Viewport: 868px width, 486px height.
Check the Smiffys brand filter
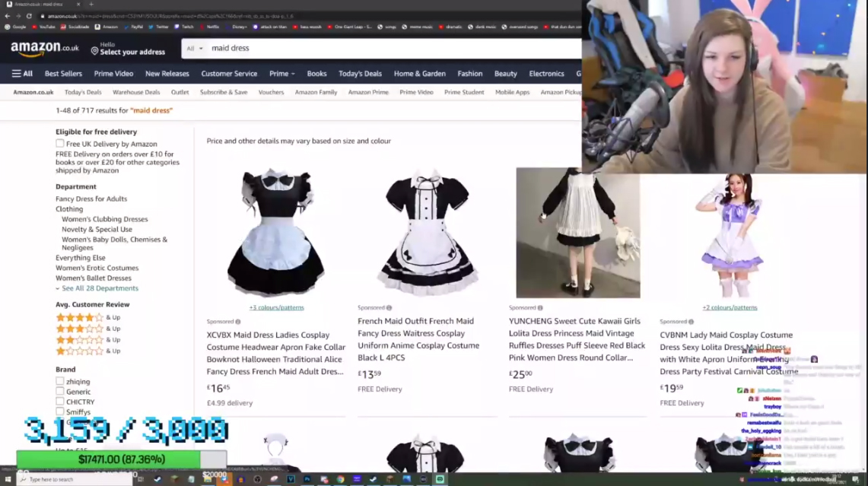60,411
